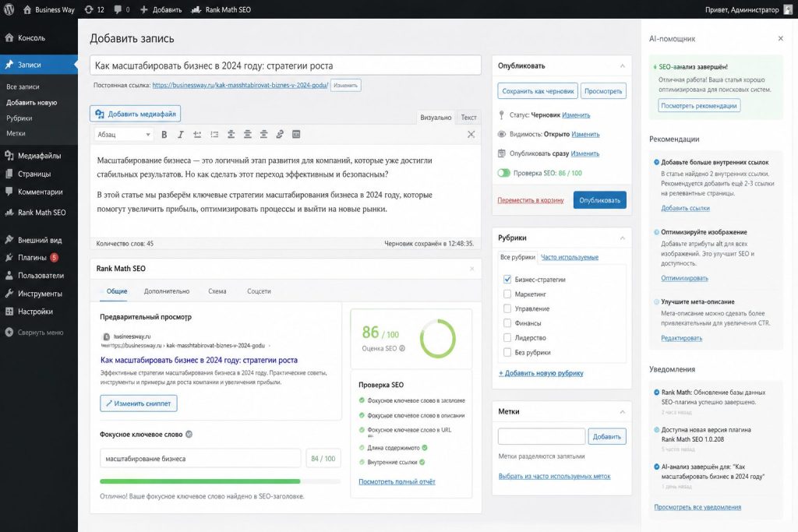Click Переместить в корзину link
Viewport: 798px width, 532px height.
pyautogui.click(x=530, y=200)
